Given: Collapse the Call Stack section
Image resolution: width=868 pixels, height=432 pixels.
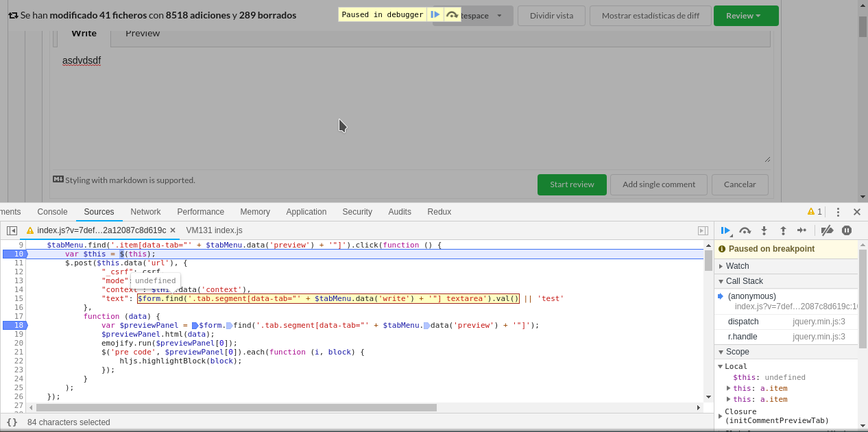Looking at the screenshot, I should (x=786, y=281).
